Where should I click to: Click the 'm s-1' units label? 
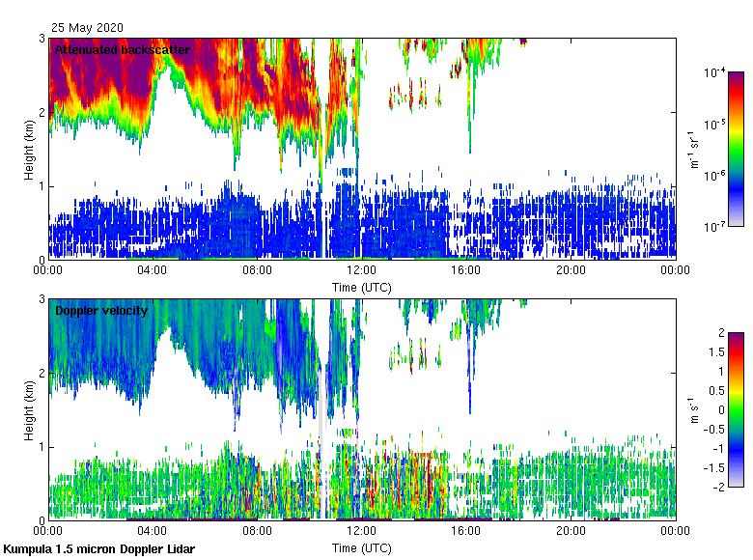pyautogui.click(x=693, y=410)
